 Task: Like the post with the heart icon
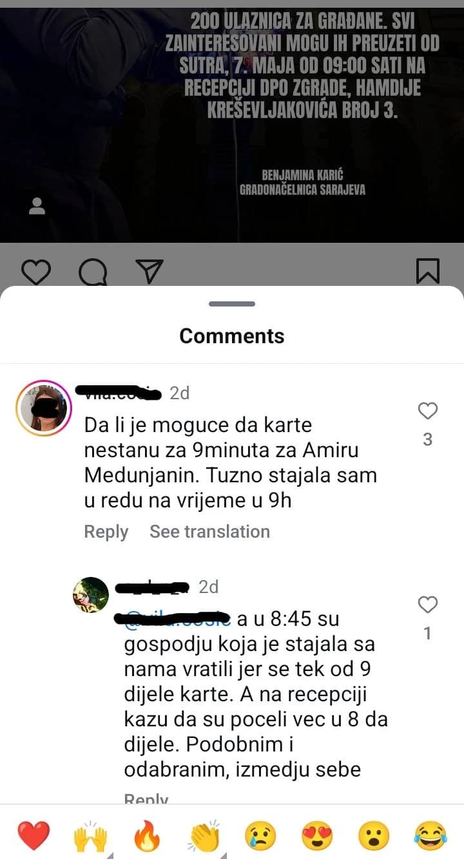click(x=36, y=272)
